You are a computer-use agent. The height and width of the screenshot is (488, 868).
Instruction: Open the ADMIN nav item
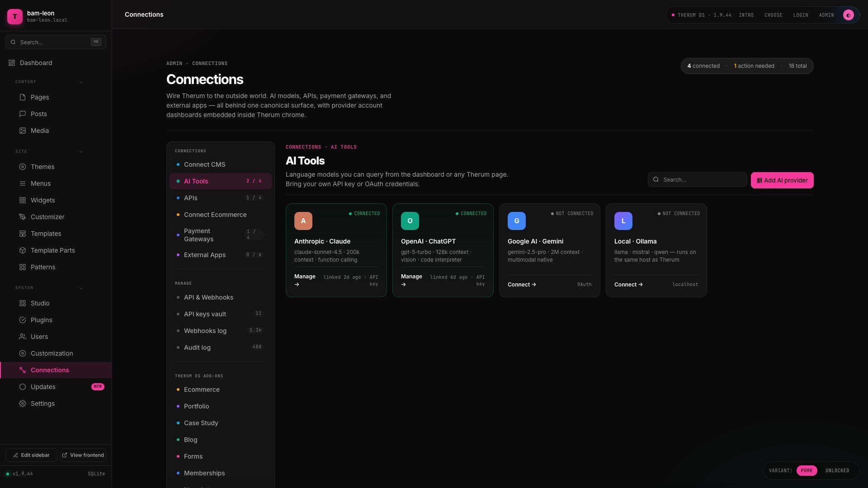click(x=826, y=15)
